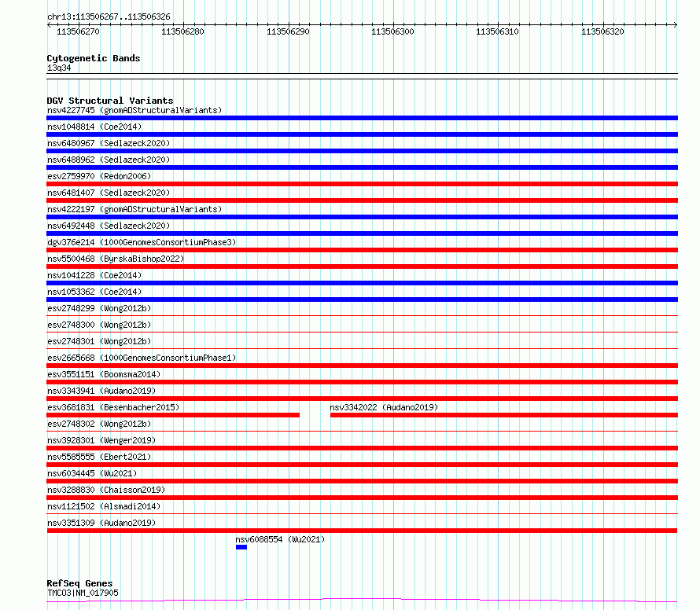Image resolution: width=700 pixels, height=610 pixels.
Task: Open the nsv3288830 (Chaisson2019) label
Action: pyautogui.click(x=106, y=490)
